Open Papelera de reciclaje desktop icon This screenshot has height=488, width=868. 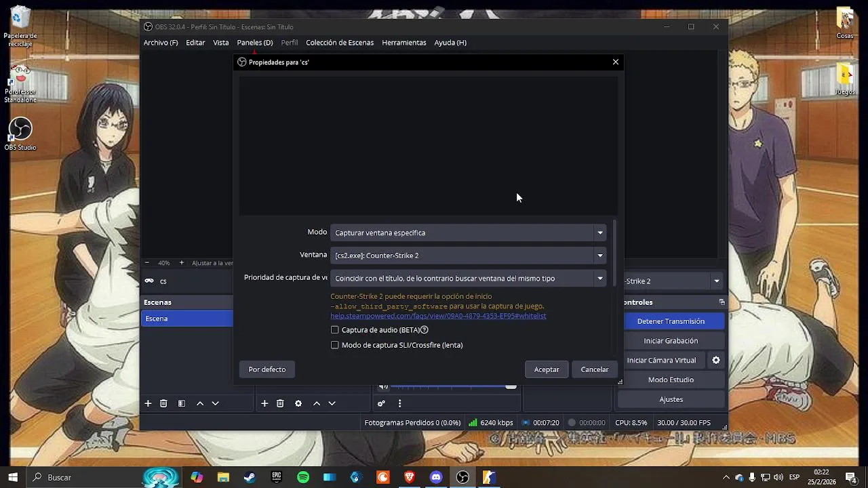pyautogui.click(x=20, y=26)
